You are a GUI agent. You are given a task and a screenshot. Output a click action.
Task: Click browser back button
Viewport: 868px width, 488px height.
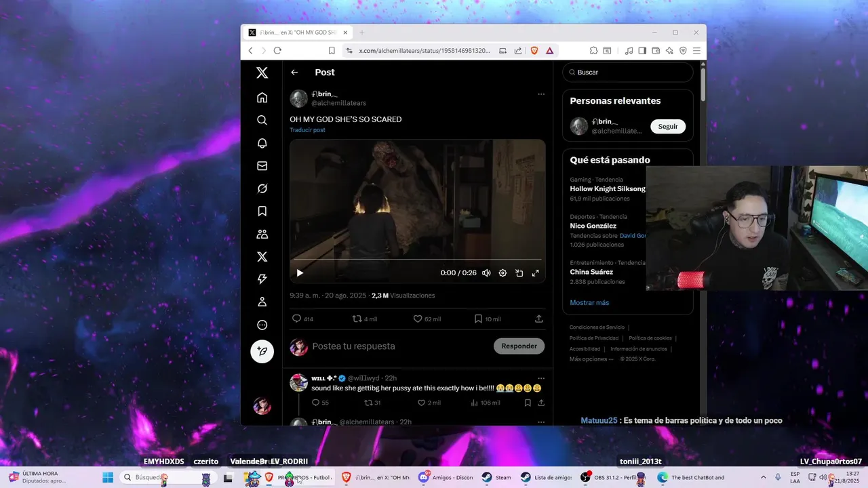[x=251, y=51]
